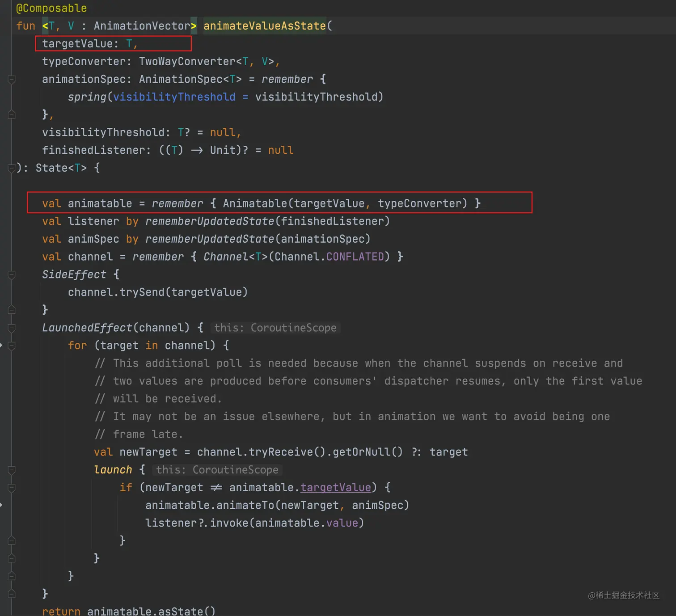Click the italic 'launch' coroutine builder
Image resolution: width=676 pixels, height=616 pixels.
tap(113, 469)
